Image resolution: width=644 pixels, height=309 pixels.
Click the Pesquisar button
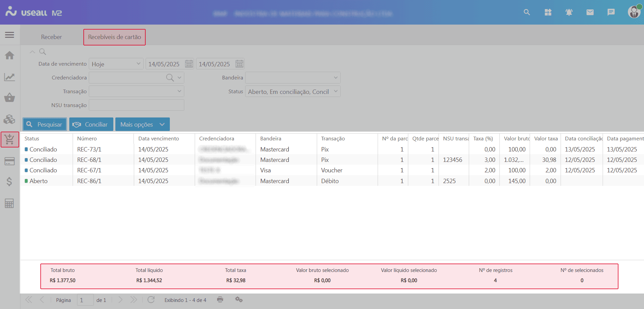(45, 125)
